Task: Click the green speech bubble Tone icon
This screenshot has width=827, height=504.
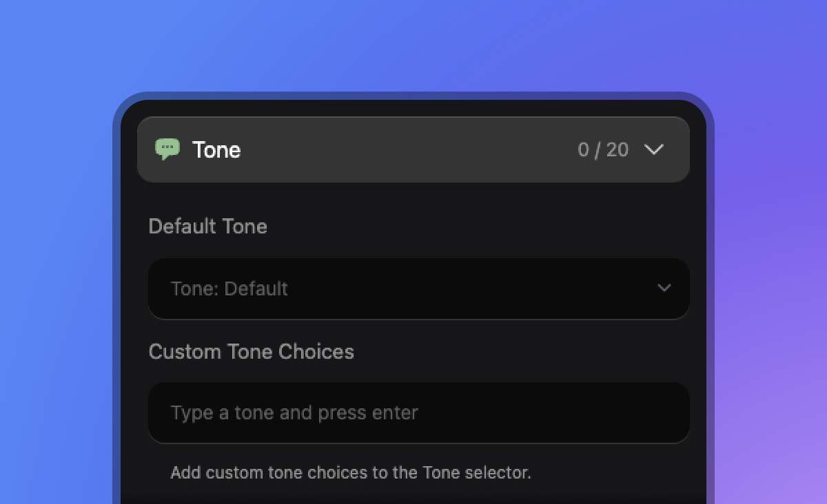Action: coord(167,149)
